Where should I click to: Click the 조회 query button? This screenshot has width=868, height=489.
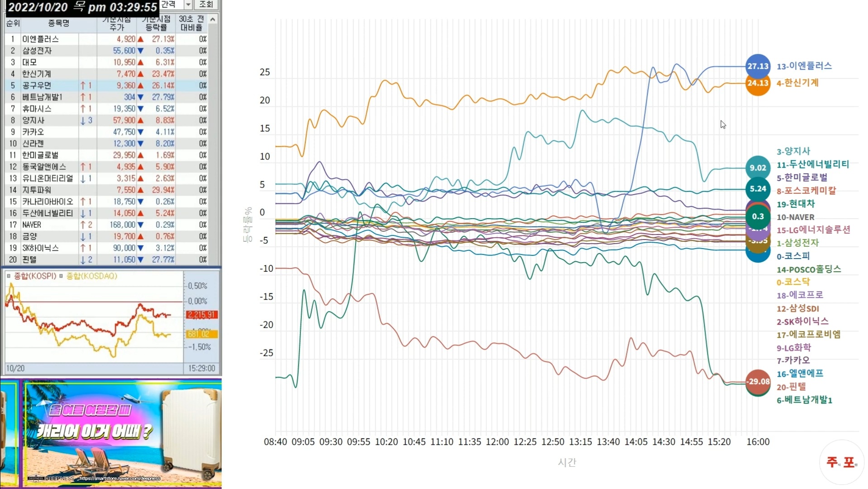coord(206,5)
